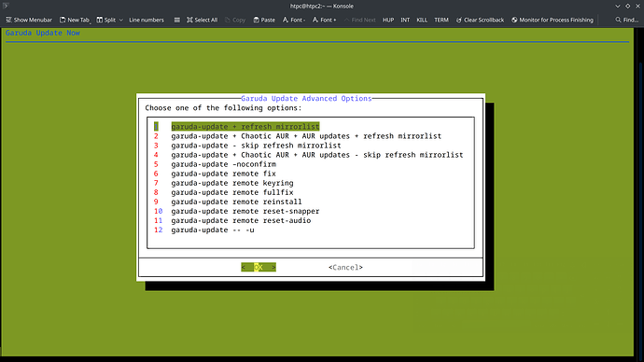644x362 pixels.
Task: Shrink text with the Font - button
Action: [x=294, y=20]
